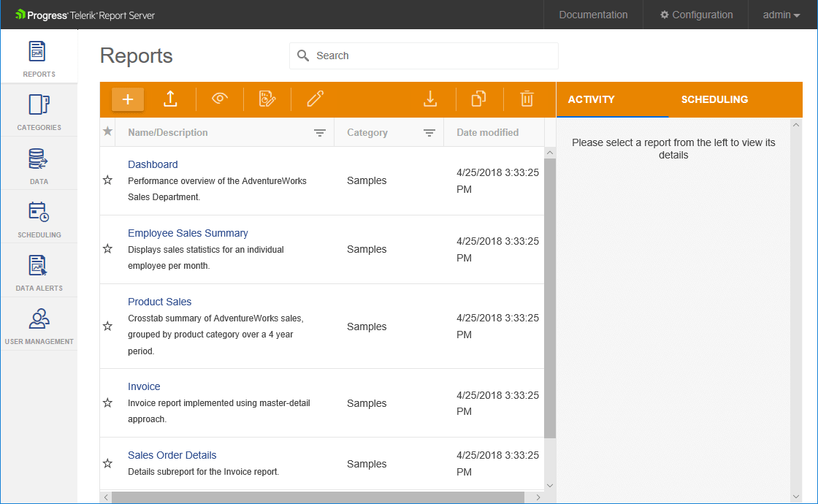
Task: Click the download report icon
Action: click(431, 99)
